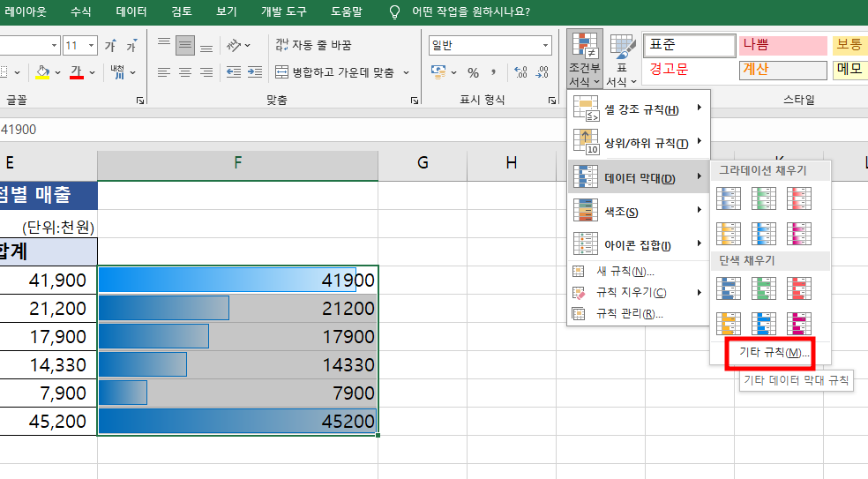Viewport: 868px width, 479px height.
Task: Click the decrease font size icon
Action: [x=131, y=45]
